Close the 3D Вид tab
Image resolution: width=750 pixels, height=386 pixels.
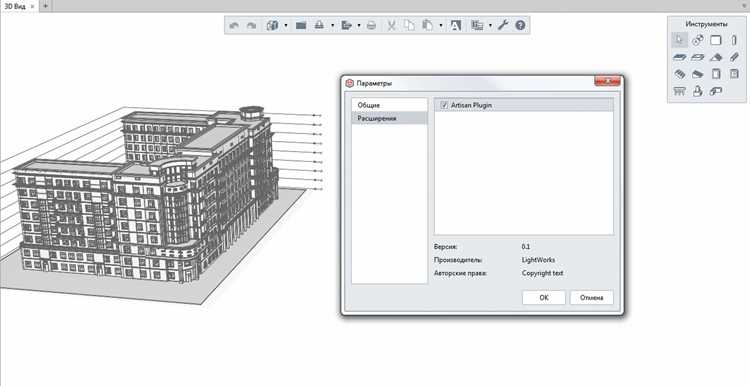32,7
